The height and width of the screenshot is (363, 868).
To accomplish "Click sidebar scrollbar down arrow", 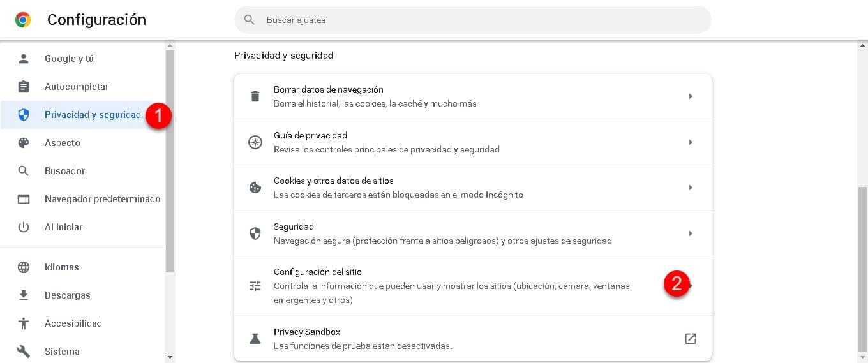I will (170, 357).
